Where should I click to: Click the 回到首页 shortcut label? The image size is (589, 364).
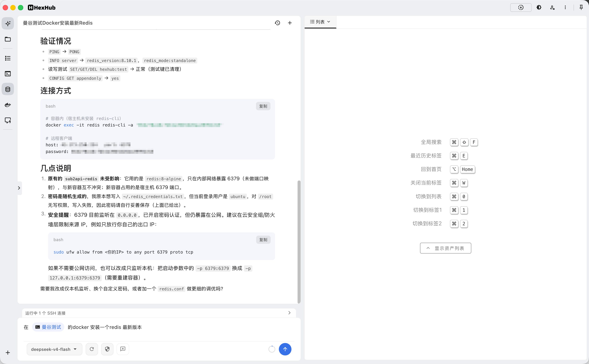[x=431, y=169]
